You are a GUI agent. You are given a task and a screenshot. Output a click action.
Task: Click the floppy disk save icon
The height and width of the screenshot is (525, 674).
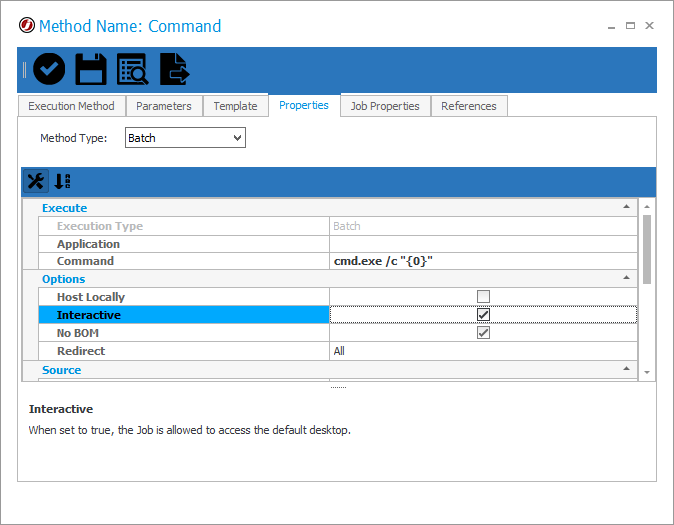pyautogui.click(x=91, y=69)
